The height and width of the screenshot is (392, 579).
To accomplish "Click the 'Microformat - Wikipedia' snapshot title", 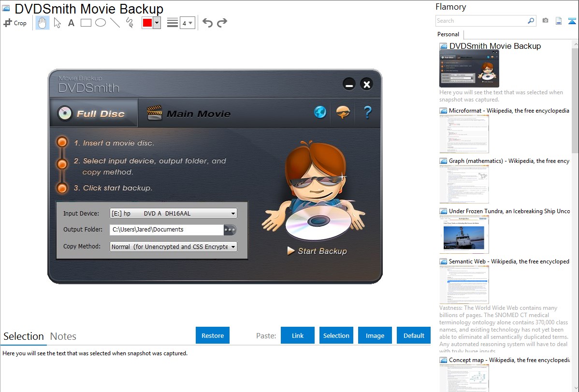I will (x=509, y=111).
